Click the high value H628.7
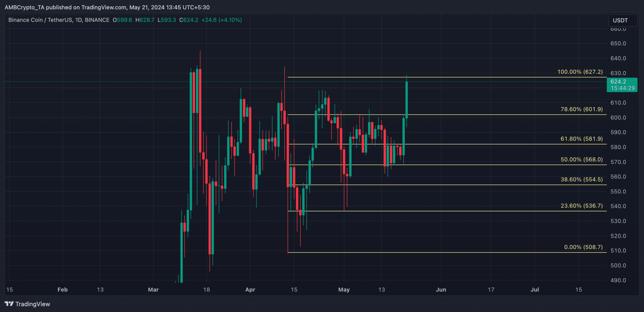Viewport: 644px width, 312px height. (145, 20)
